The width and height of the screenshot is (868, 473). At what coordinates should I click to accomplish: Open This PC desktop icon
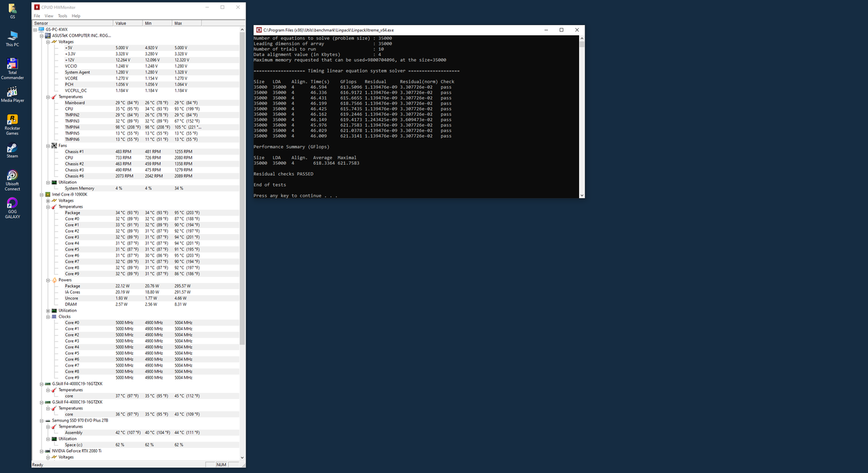pyautogui.click(x=12, y=38)
